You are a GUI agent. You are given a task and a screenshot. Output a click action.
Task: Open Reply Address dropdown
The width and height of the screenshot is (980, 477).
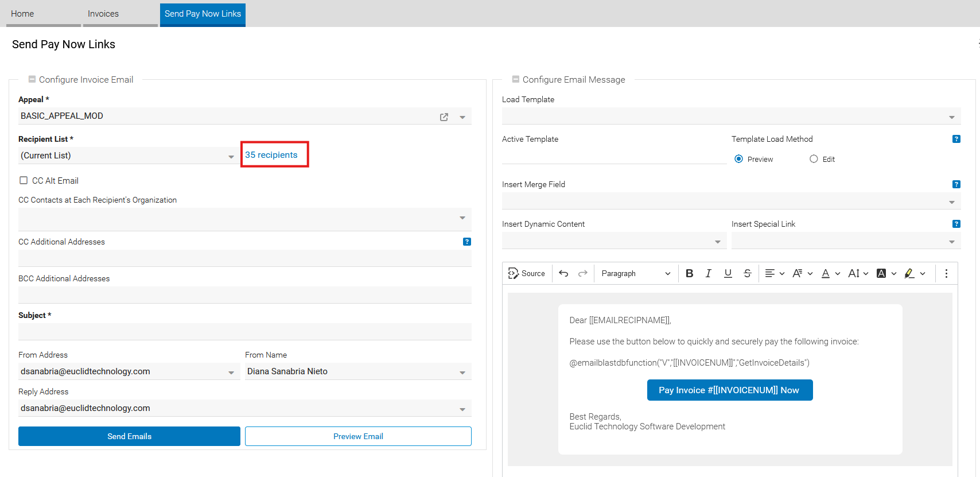462,409
